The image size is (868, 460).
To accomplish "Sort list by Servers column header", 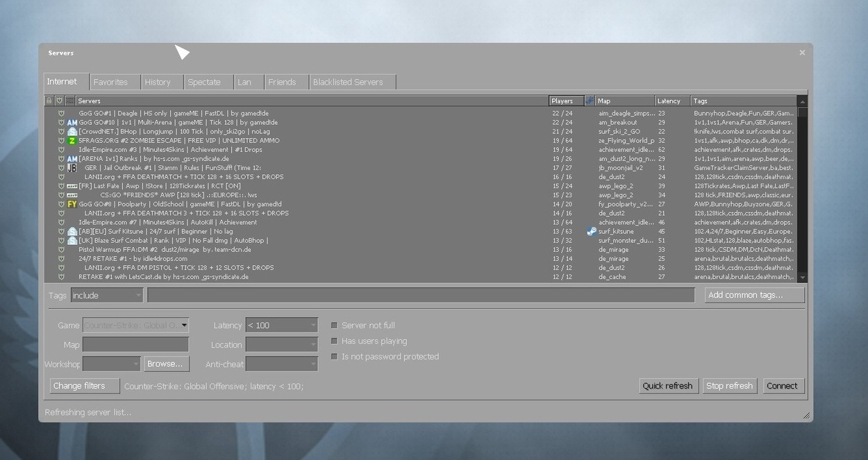I will pos(312,101).
